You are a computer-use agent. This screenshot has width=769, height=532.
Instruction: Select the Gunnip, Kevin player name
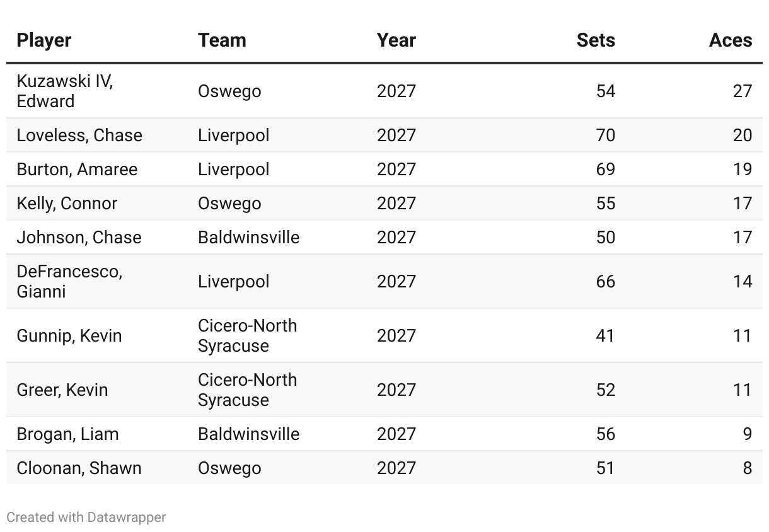pyautogui.click(x=69, y=336)
